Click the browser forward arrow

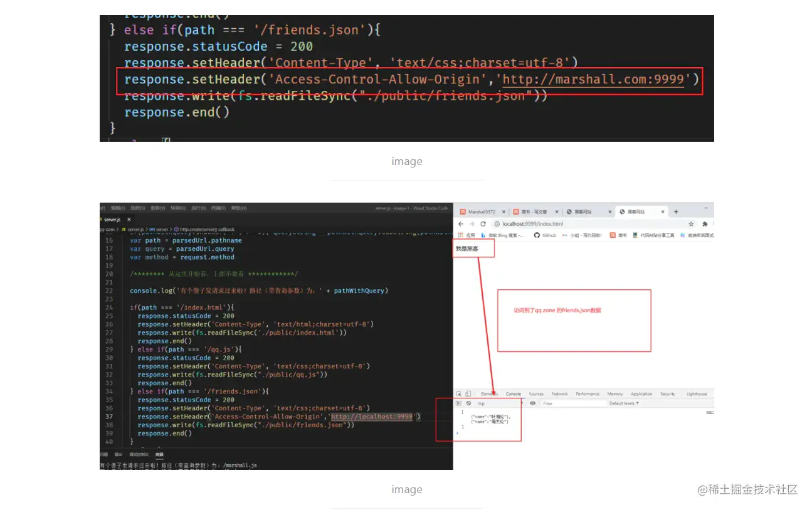click(472, 224)
